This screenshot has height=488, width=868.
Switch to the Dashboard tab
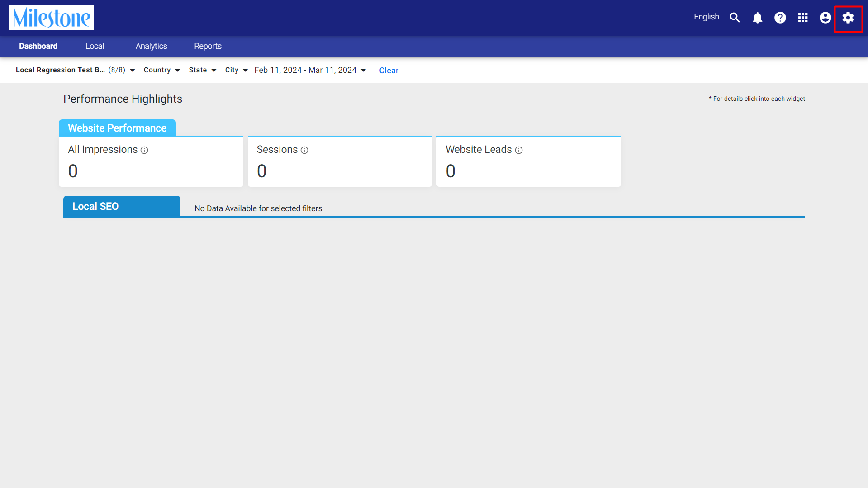click(38, 46)
